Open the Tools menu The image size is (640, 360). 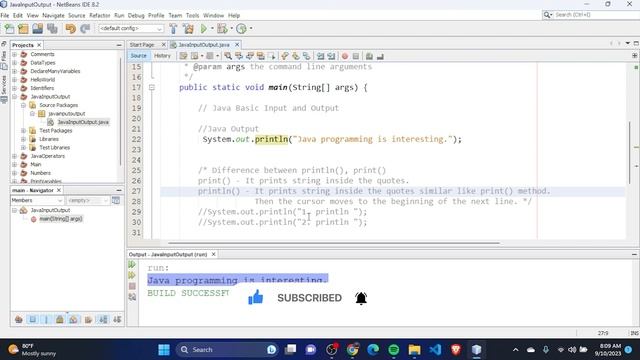(192, 16)
